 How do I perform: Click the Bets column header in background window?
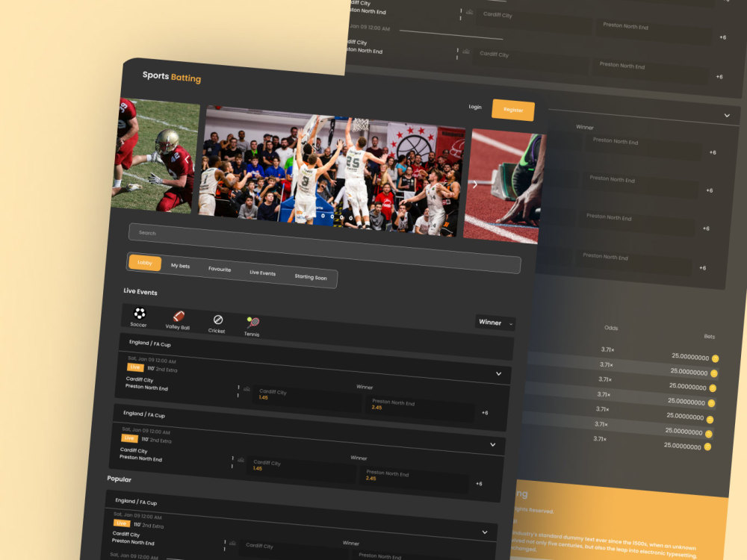tap(710, 336)
